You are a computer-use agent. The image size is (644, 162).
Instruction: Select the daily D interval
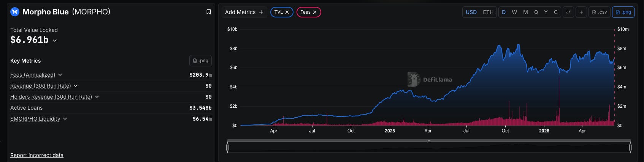pyautogui.click(x=504, y=12)
